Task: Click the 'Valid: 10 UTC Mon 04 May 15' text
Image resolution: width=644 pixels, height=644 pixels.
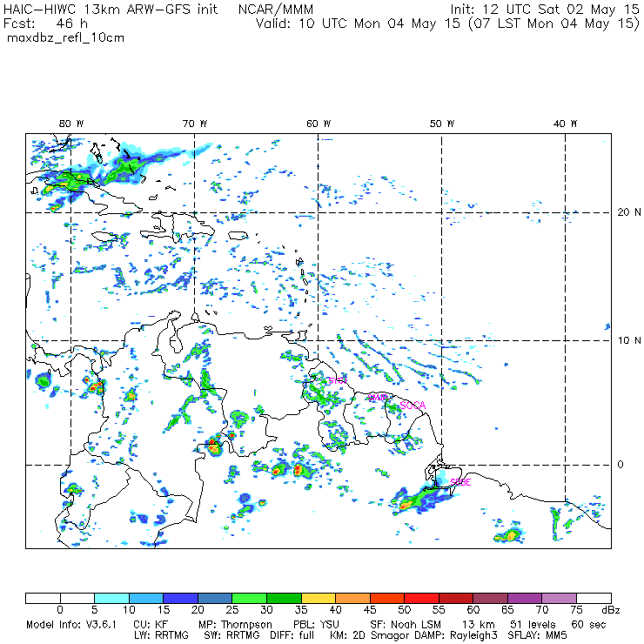Action: click(x=358, y=23)
